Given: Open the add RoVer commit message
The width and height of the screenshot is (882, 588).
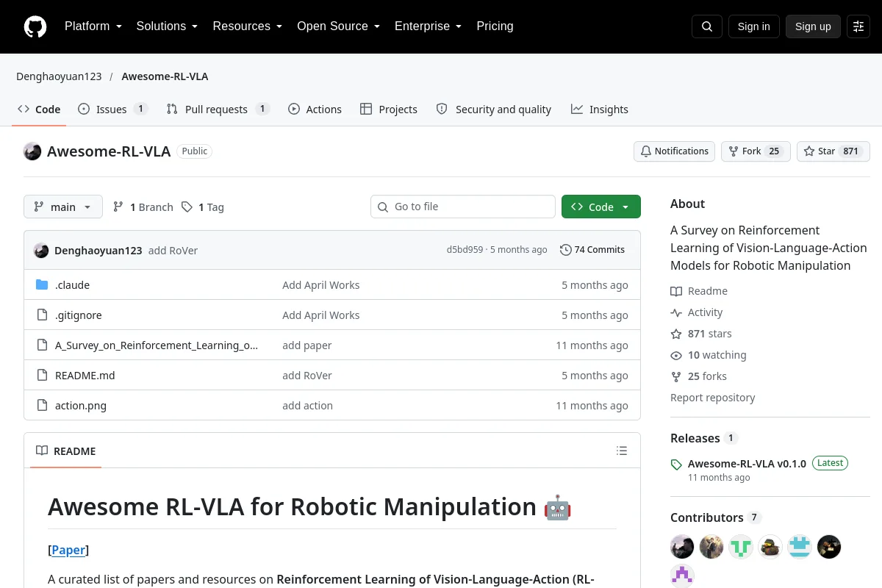Looking at the screenshot, I should tap(173, 251).
